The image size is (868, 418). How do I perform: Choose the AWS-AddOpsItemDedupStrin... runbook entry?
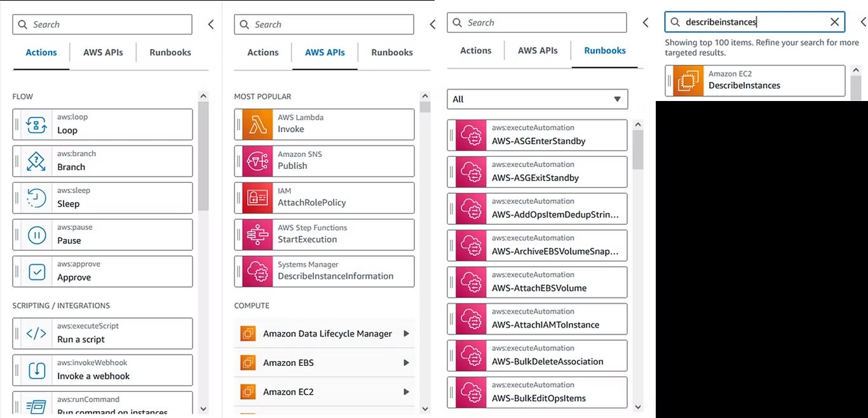[x=538, y=209]
